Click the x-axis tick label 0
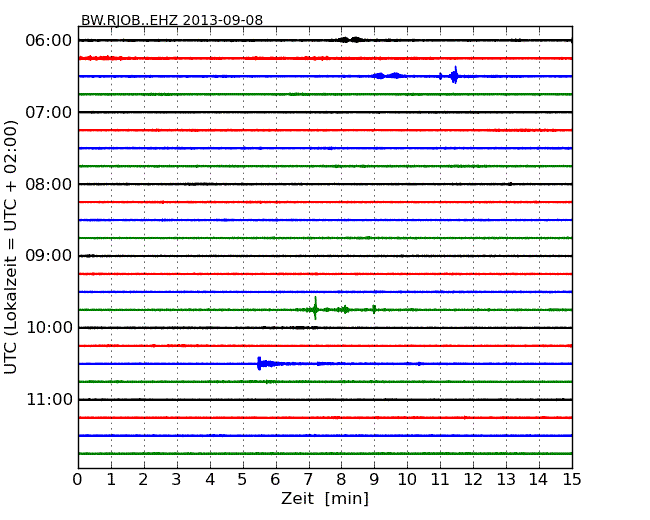 point(78,480)
